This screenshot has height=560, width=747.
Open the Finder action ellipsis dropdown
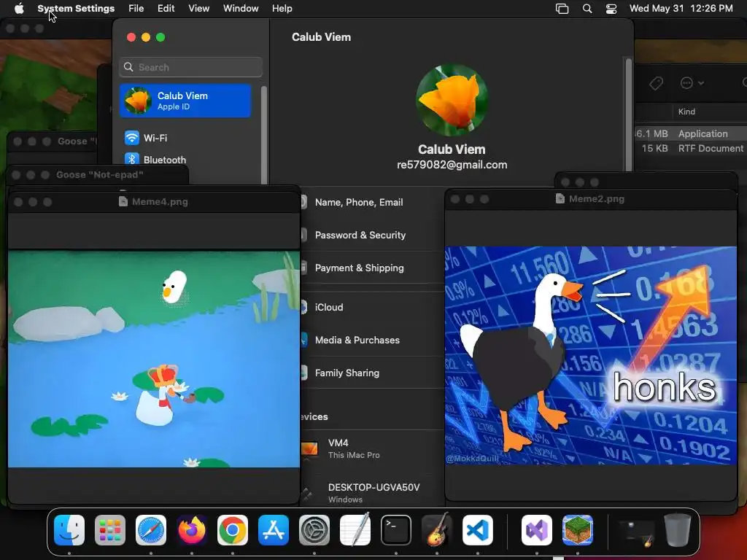tap(692, 83)
